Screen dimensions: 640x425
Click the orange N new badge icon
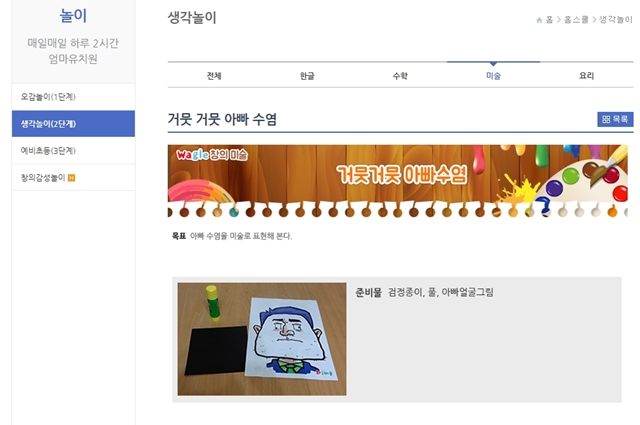pos(71,178)
